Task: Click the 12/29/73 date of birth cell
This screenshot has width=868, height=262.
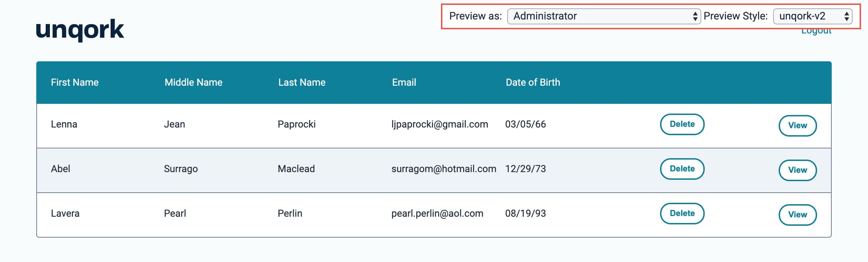Action: pos(525,169)
